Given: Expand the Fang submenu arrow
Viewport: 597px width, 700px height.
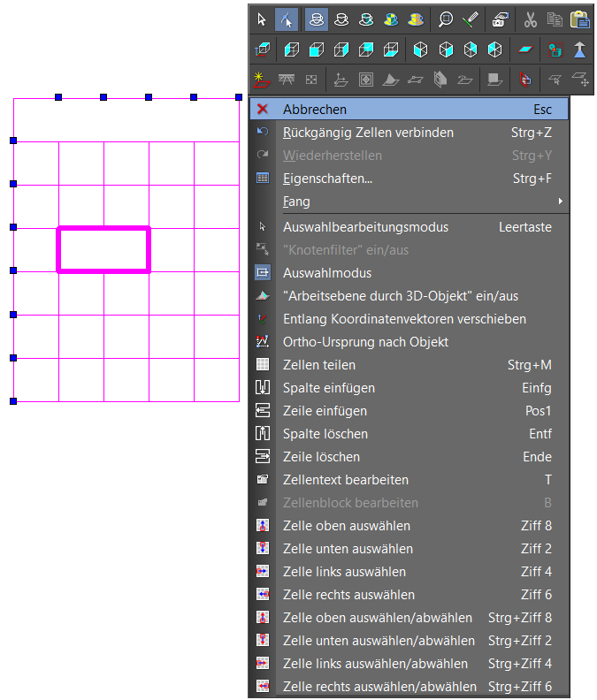Looking at the screenshot, I should (560, 202).
